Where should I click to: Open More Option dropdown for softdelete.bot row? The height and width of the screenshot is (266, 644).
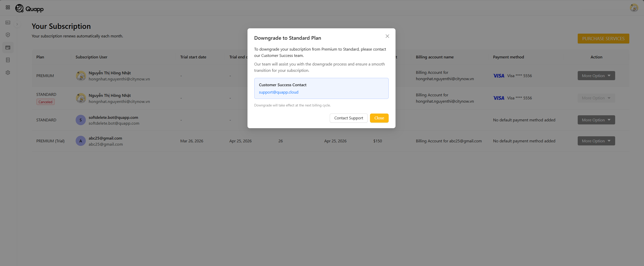coord(596,120)
